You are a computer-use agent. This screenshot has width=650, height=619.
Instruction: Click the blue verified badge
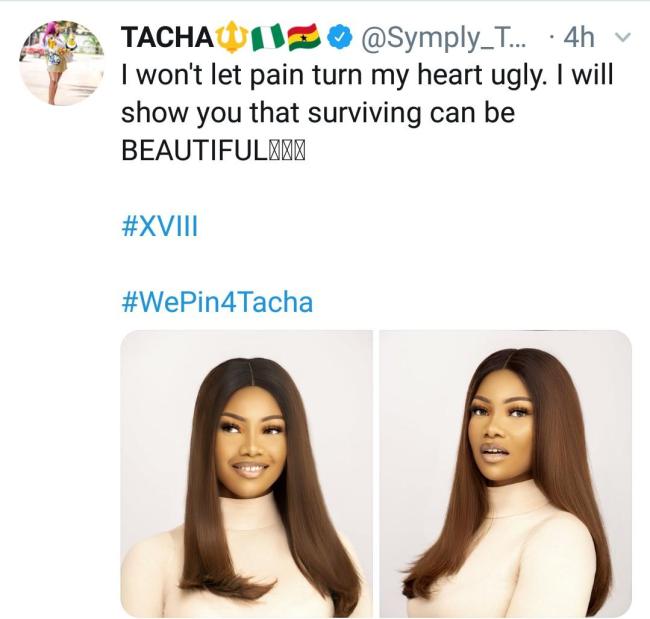[340, 39]
